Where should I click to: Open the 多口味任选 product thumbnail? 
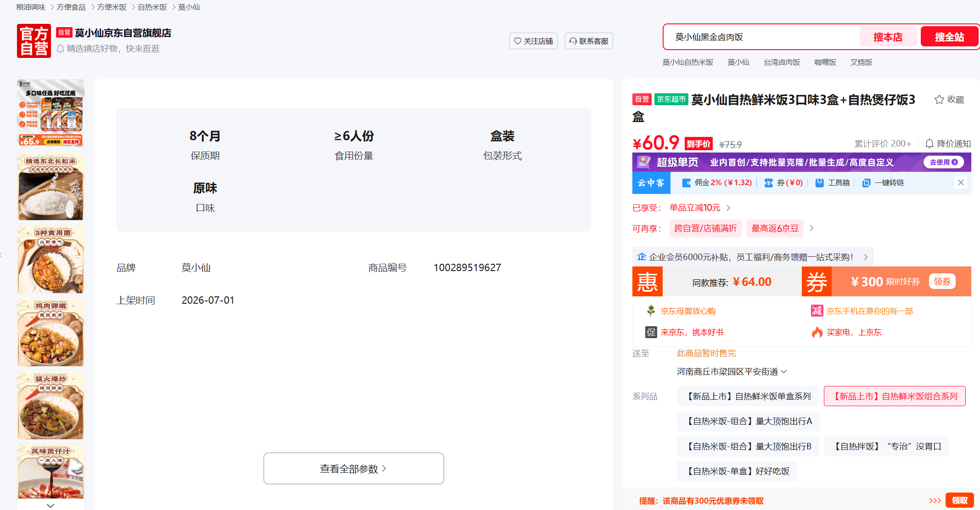point(51,113)
